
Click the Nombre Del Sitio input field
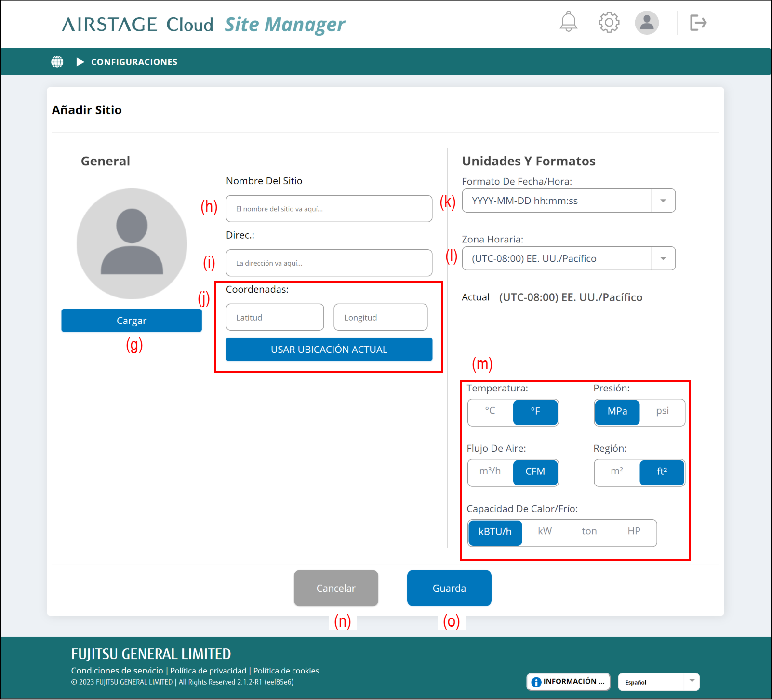tap(329, 209)
